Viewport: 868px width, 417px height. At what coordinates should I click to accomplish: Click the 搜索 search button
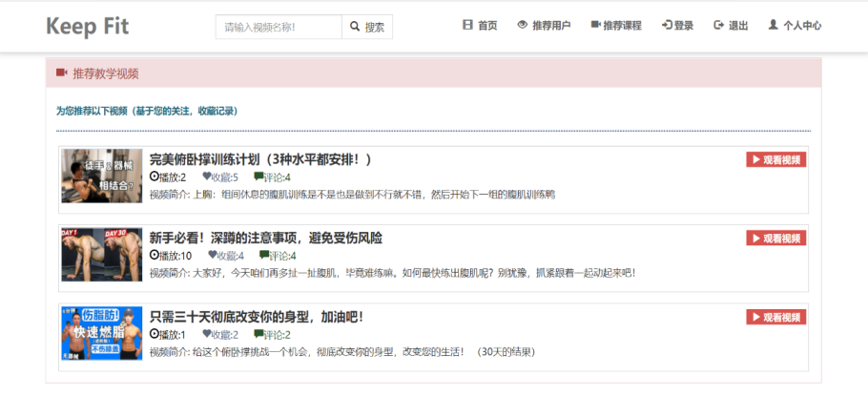click(367, 27)
